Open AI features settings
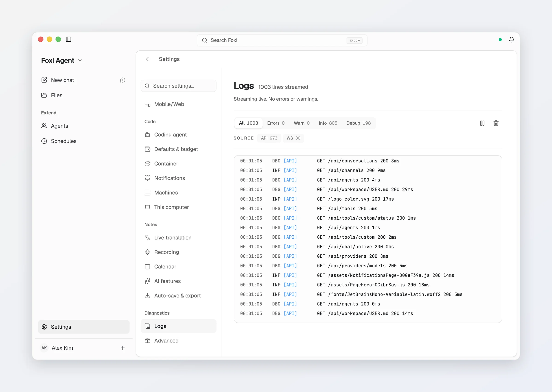The height and width of the screenshot is (392, 552). [x=178, y=281]
